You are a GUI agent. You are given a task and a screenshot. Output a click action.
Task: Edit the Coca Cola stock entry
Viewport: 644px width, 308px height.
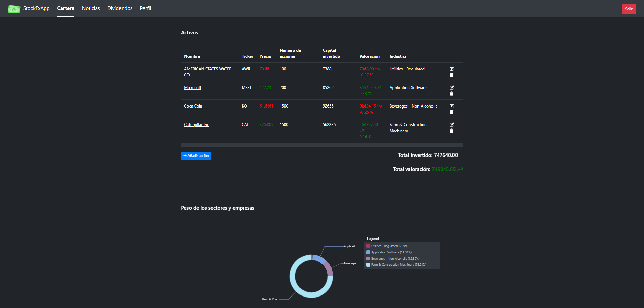(x=452, y=106)
